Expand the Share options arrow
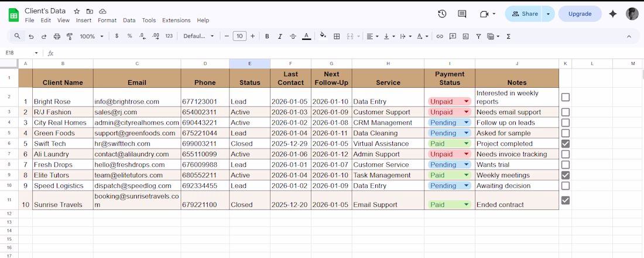This screenshot has height=258, width=644. coord(548,14)
